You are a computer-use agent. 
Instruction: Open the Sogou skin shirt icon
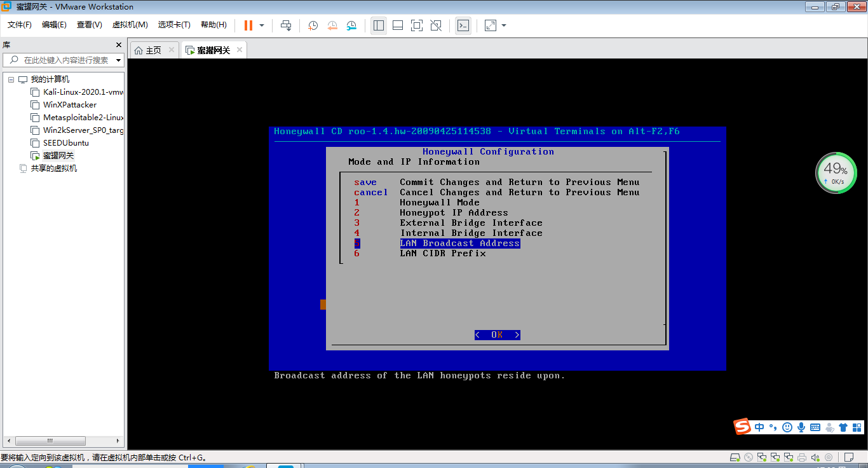click(x=843, y=427)
